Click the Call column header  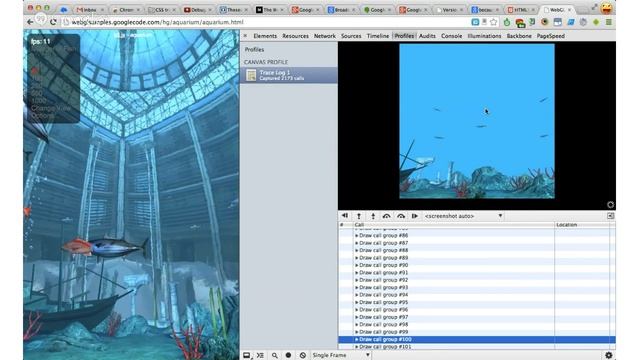pos(454,225)
